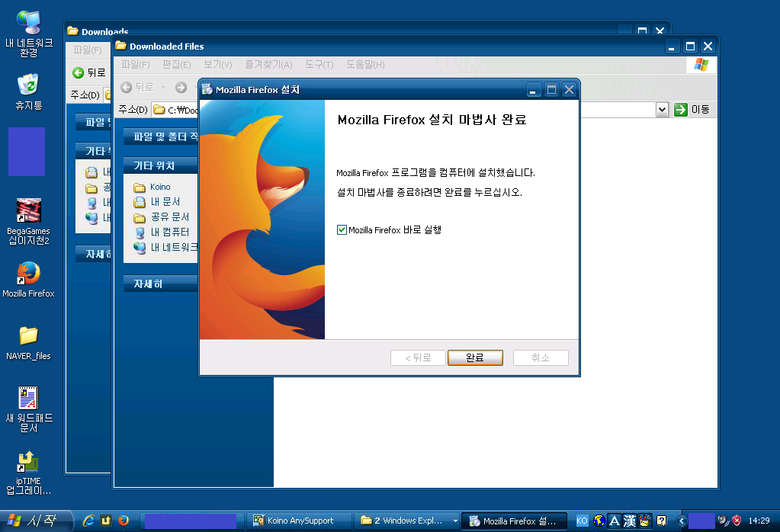Click the 14:29 clock in taskbar
780x532 pixels.
[759, 521]
